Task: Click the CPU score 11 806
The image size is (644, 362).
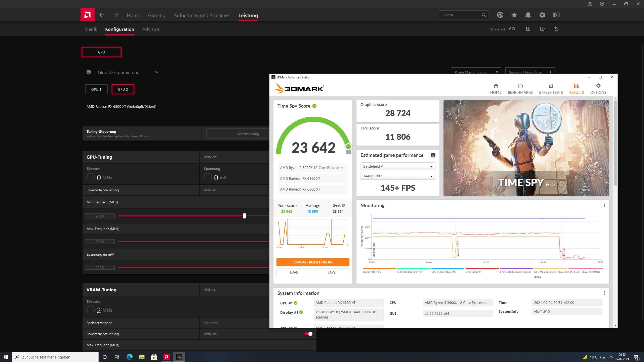Action: tap(398, 137)
